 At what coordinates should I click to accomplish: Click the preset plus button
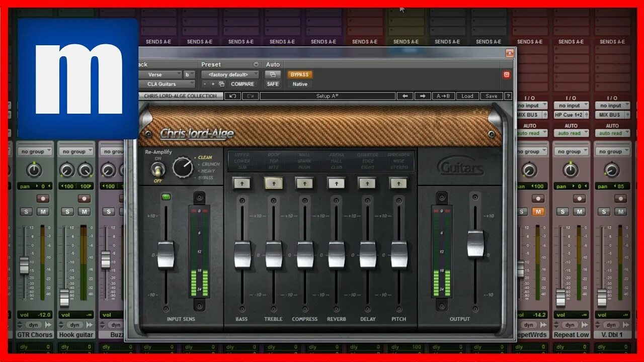pos(213,84)
